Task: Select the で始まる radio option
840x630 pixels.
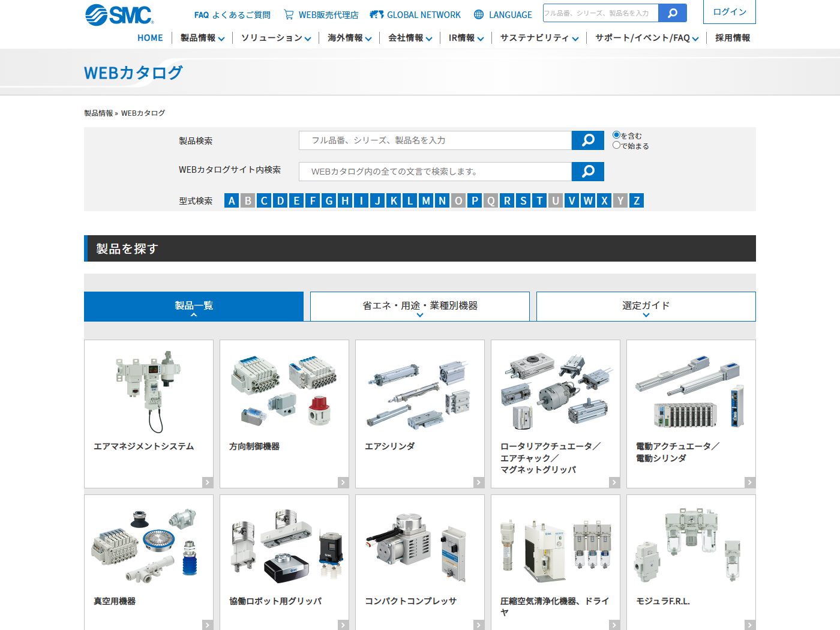Action: coord(616,145)
